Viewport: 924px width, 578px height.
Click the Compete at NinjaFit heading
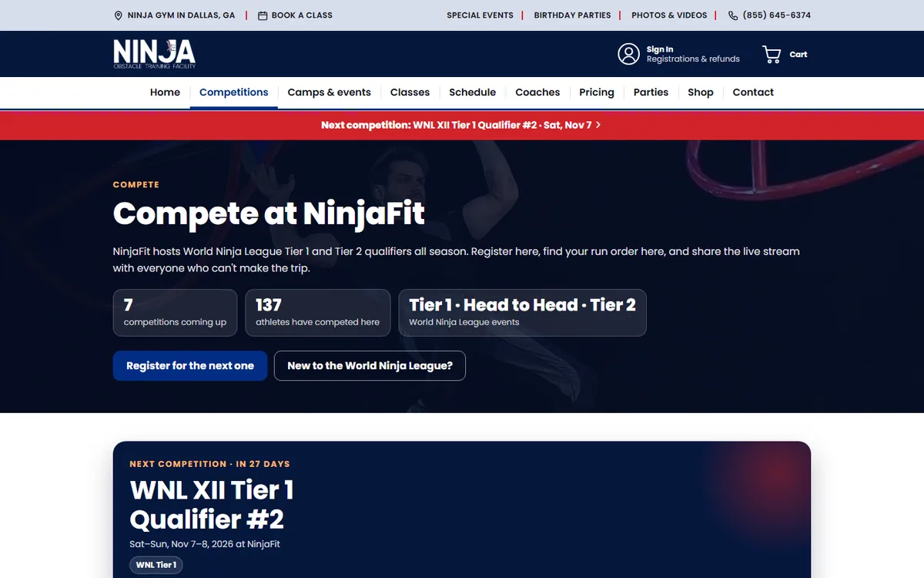click(x=269, y=213)
